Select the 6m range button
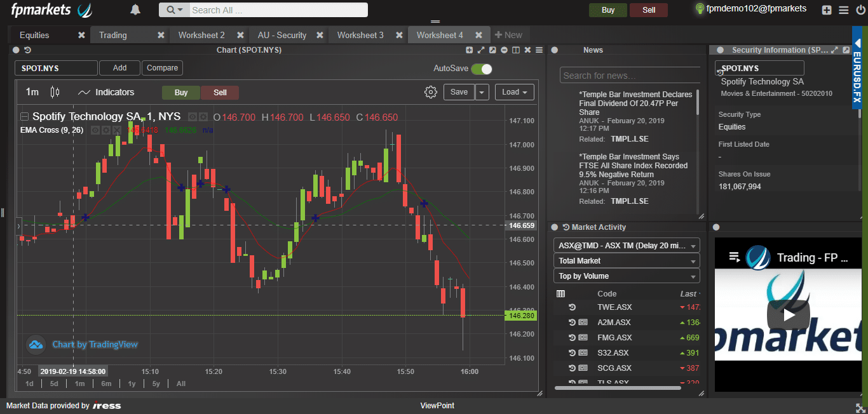 pos(106,384)
